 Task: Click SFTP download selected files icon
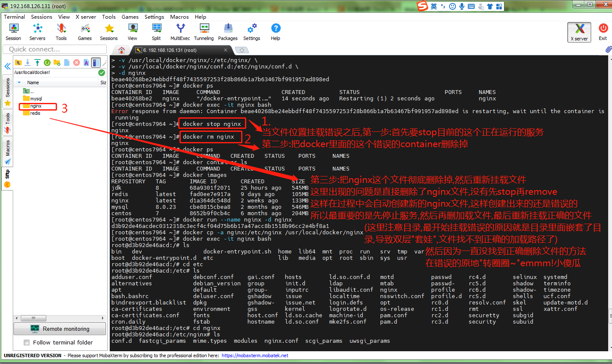28,63
